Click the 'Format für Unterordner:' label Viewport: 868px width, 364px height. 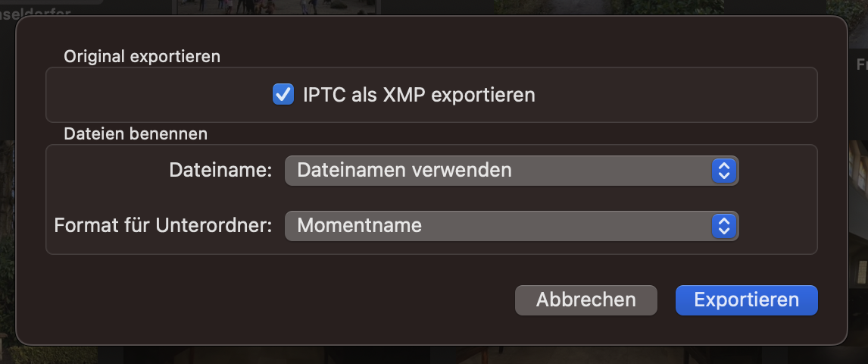(x=163, y=225)
